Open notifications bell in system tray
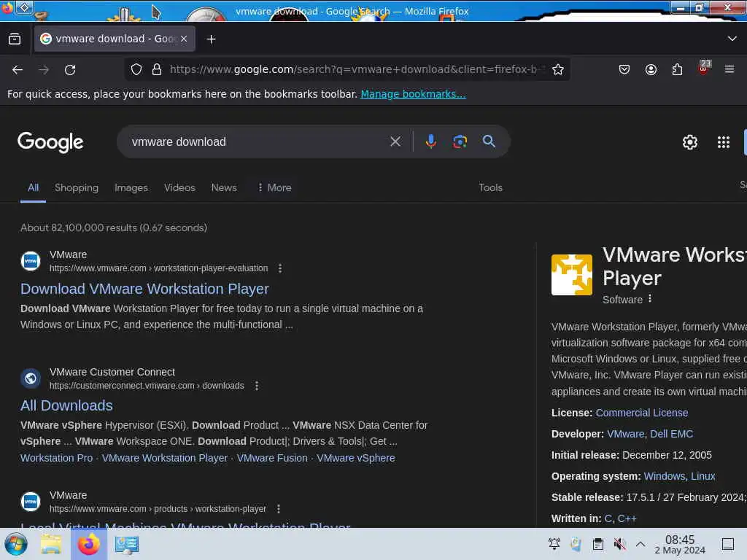The height and width of the screenshot is (560, 747). pos(554,544)
